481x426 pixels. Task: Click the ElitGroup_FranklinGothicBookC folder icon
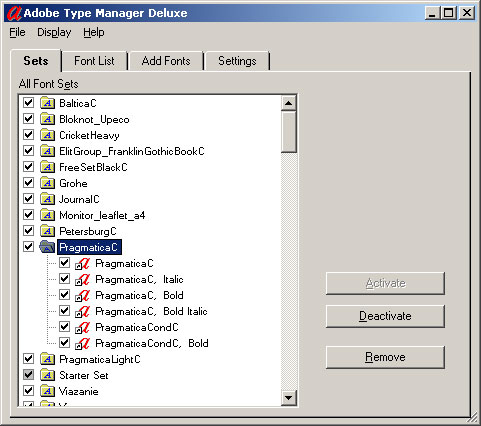tap(47, 151)
